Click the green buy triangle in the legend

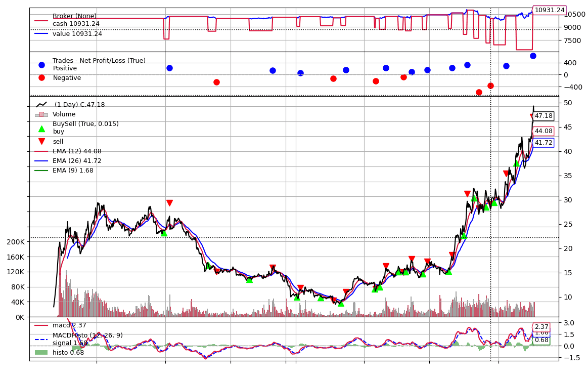(41, 129)
